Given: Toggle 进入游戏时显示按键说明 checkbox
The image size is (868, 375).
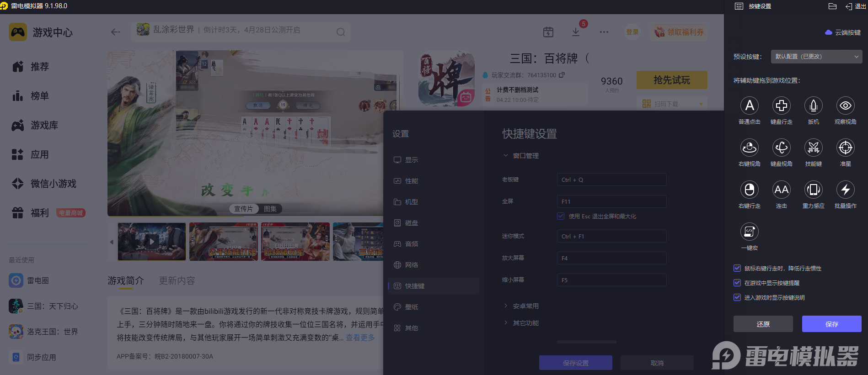Looking at the screenshot, I should click(737, 297).
